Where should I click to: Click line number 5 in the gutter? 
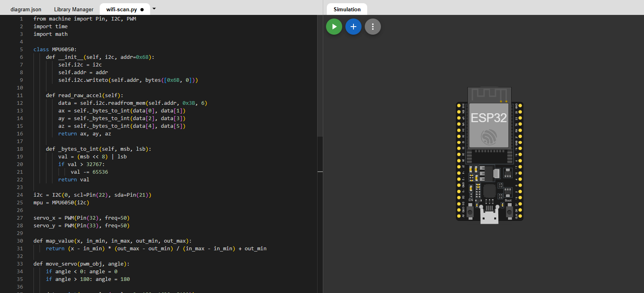point(21,50)
